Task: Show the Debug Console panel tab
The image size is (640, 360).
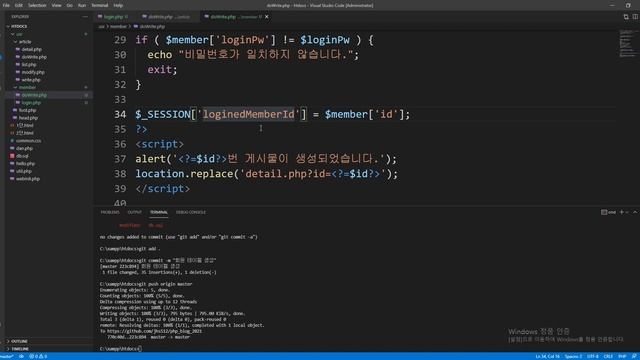Action: coord(191,212)
